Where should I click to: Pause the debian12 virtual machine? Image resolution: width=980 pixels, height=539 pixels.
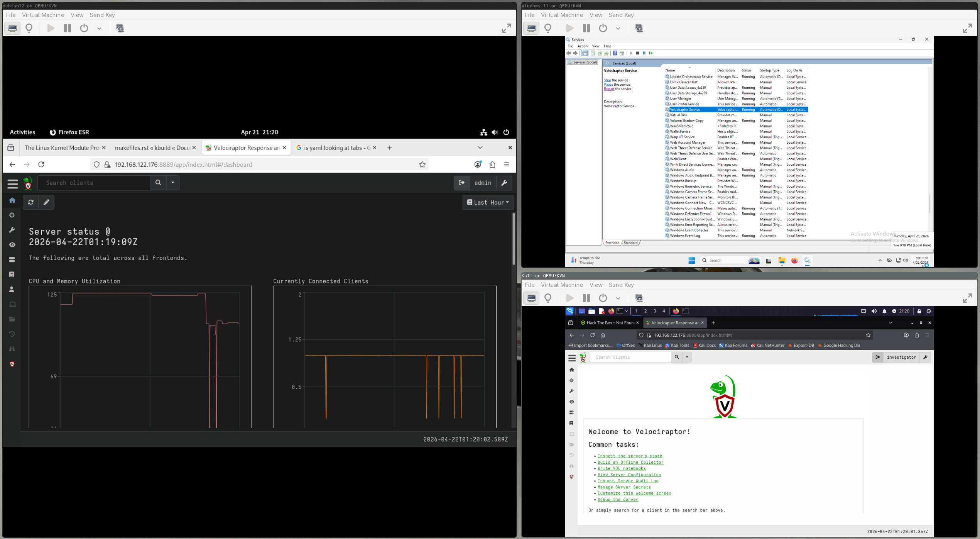pyautogui.click(x=68, y=28)
